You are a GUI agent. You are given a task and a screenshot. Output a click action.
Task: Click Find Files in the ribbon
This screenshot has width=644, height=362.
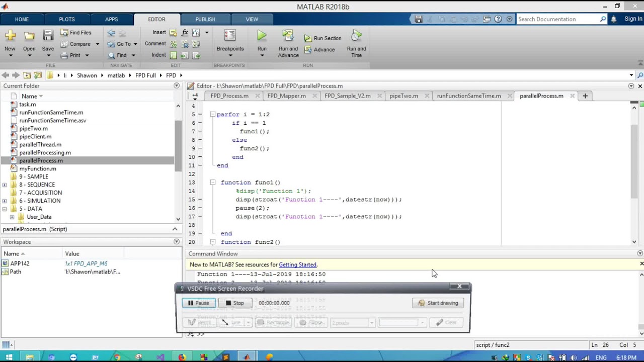76,33
